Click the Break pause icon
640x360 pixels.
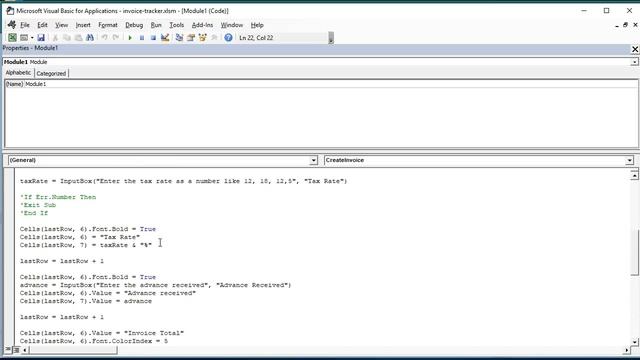click(x=142, y=38)
